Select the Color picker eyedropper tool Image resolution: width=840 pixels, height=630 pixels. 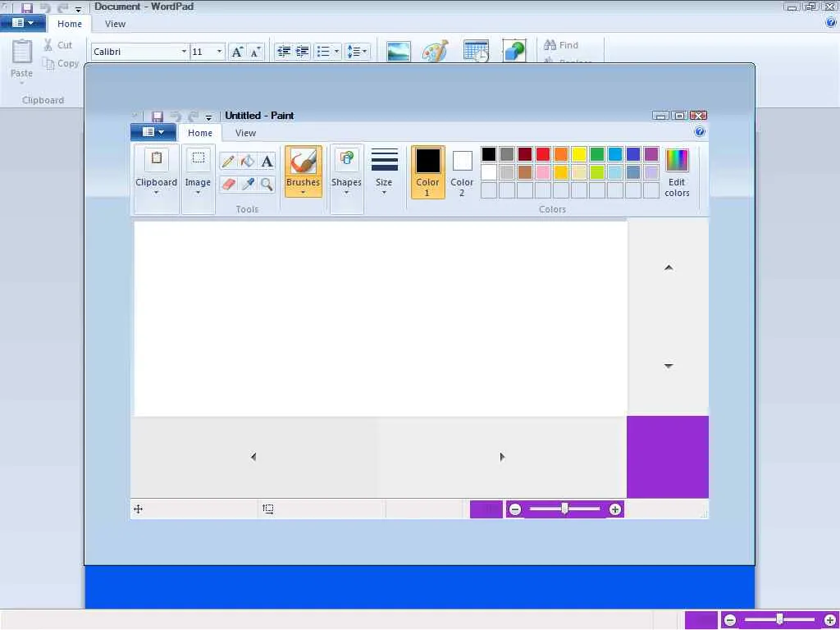tap(248, 185)
